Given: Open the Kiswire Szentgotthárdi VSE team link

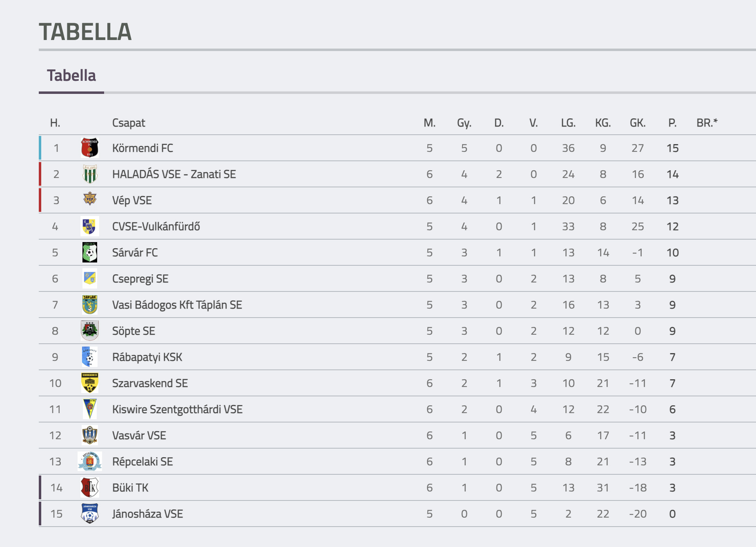Looking at the screenshot, I should click(x=177, y=409).
